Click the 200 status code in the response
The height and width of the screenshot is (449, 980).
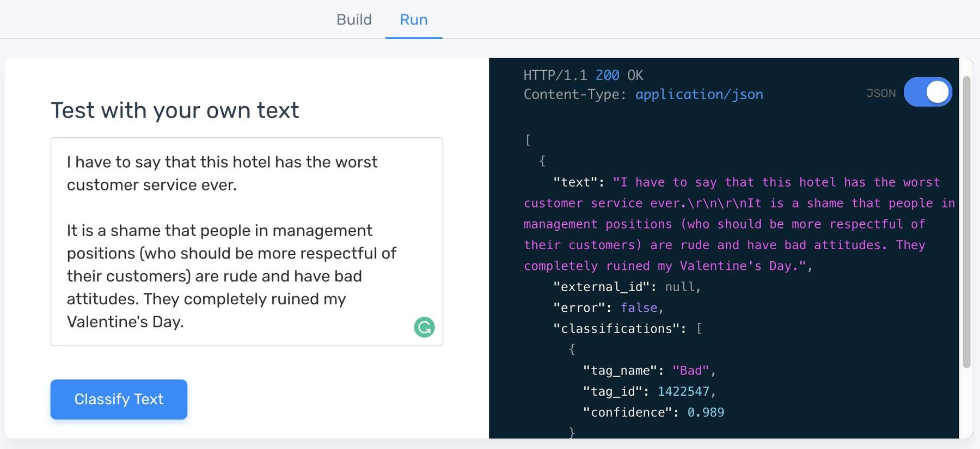pyautogui.click(x=607, y=75)
